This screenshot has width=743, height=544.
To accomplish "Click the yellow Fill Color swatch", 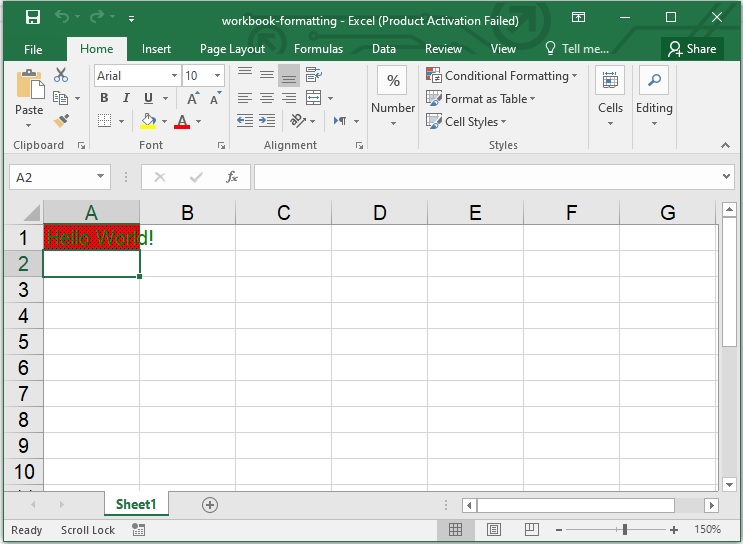I will pyautogui.click(x=149, y=121).
